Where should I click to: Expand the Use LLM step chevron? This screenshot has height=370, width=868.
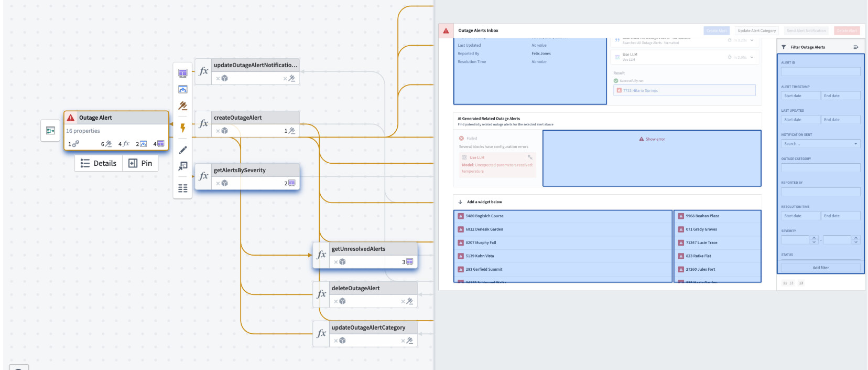tap(752, 57)
